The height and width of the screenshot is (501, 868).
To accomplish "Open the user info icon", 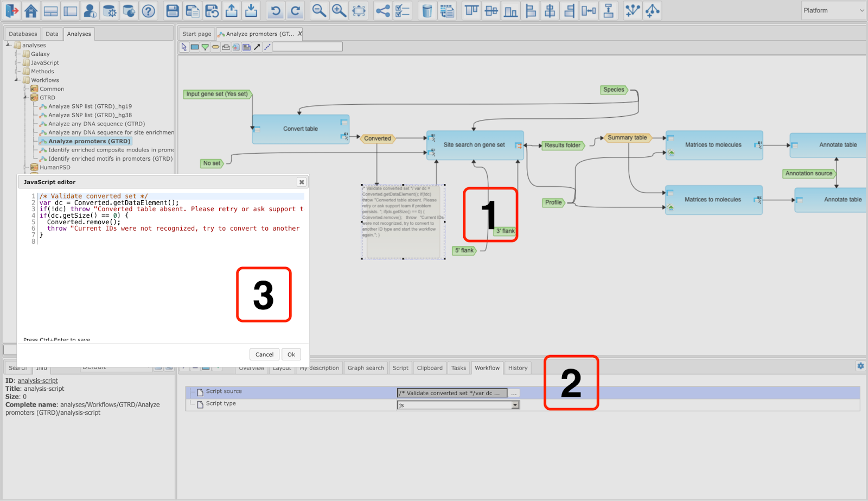I will click(90, 10).
